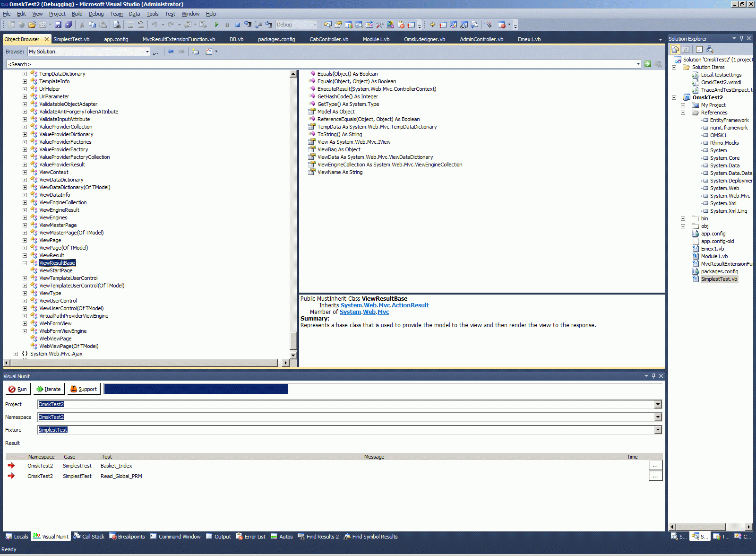Click Solution Explorer Refresh icon
Viewport: 756px width, 556px height.
(685, 49)
